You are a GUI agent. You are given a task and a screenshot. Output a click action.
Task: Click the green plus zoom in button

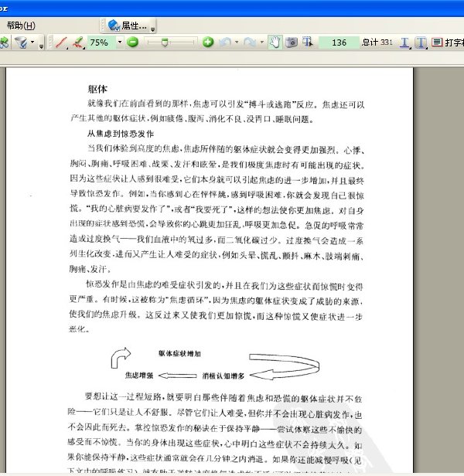pos(208,42)
